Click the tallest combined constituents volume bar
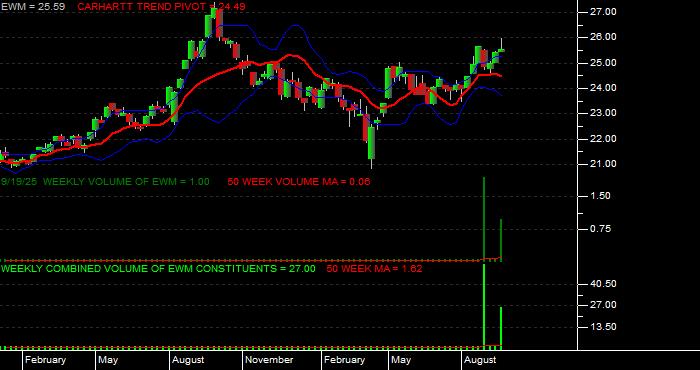 484,306
